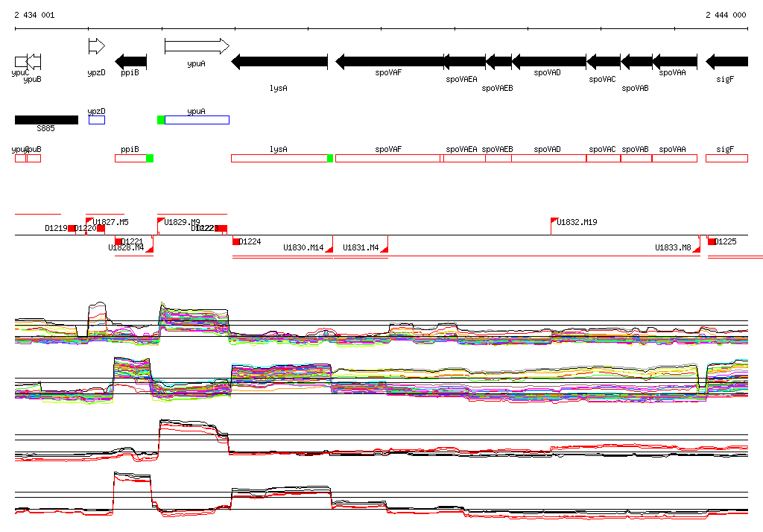This screenshot has height=532, width=763.
Task: Select the red spoVAA outline box
Action: [x=674, y=158]
